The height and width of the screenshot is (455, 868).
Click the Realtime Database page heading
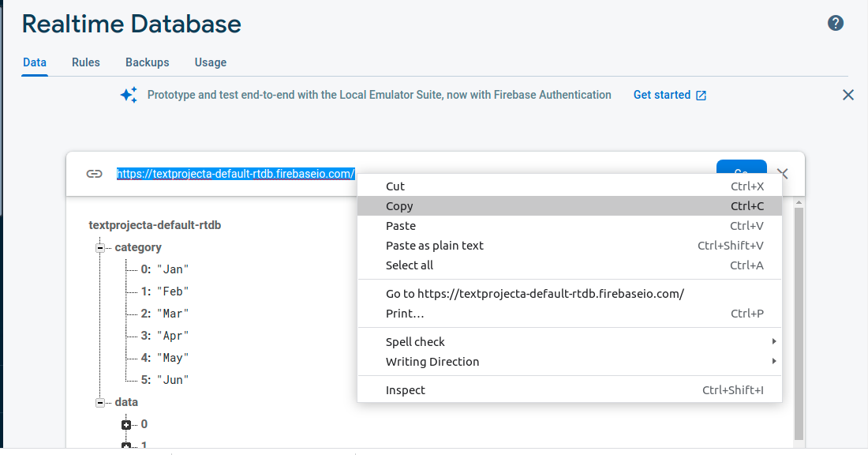point(132,24)
